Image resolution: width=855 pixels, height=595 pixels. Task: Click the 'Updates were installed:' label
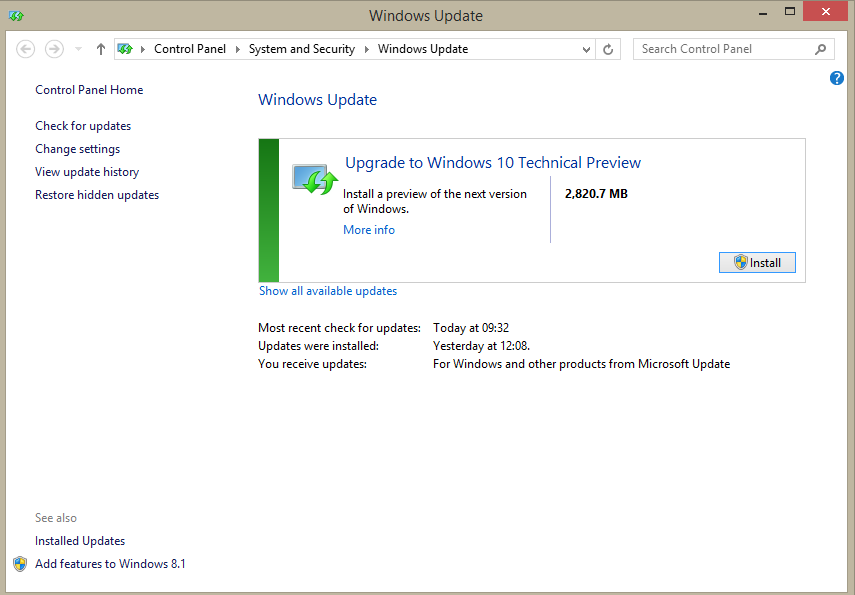coord(318,346)
